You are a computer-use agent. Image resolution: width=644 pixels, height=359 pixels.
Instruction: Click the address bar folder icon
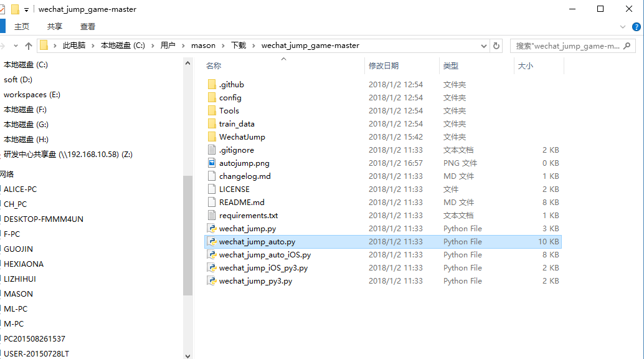(x=44, y=45)
